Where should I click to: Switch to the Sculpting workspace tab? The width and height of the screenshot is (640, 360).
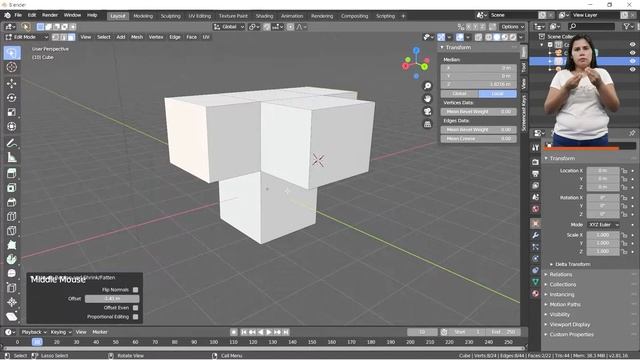coord(170,16)
